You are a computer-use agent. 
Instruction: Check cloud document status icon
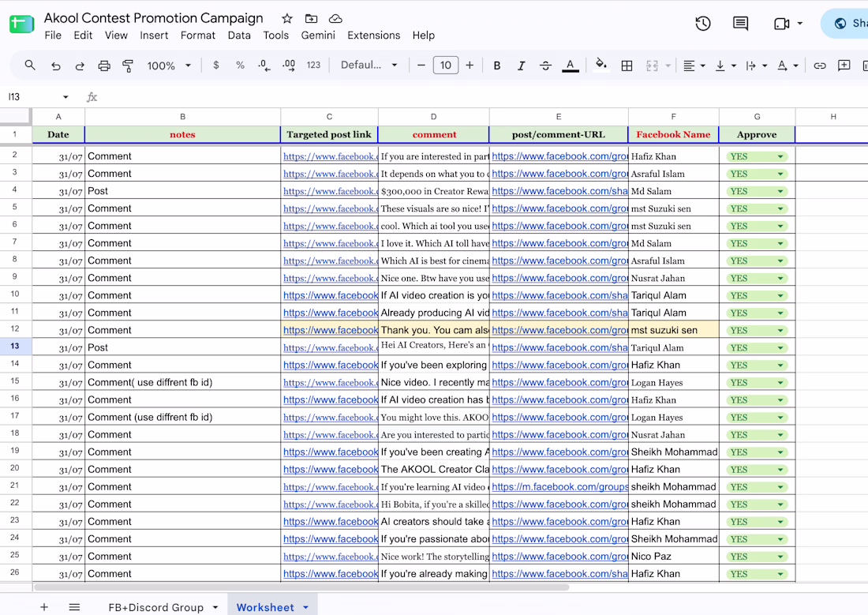335,18
